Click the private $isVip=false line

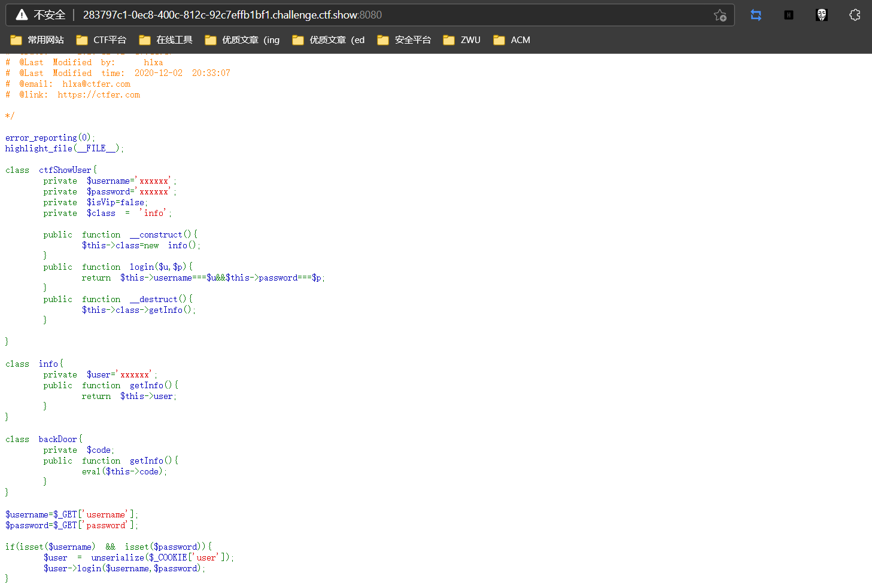tap(96, 203)
